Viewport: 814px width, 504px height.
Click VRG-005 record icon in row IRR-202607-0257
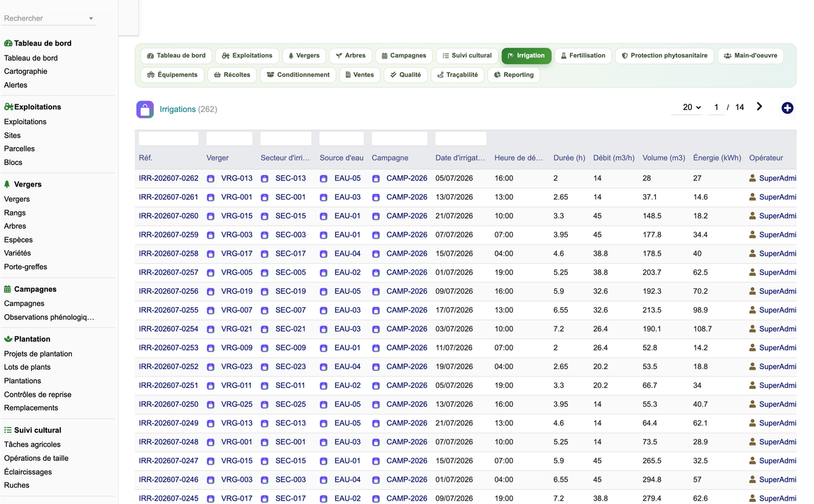point(211,273)
